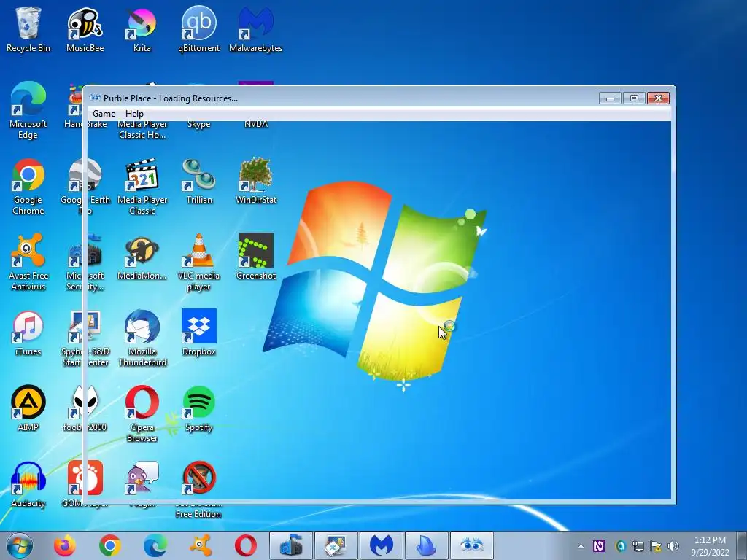This screenshot has width=747, height=560.
Task: Launch Firefox from the taskbar
Action: [x=64, y=545]
